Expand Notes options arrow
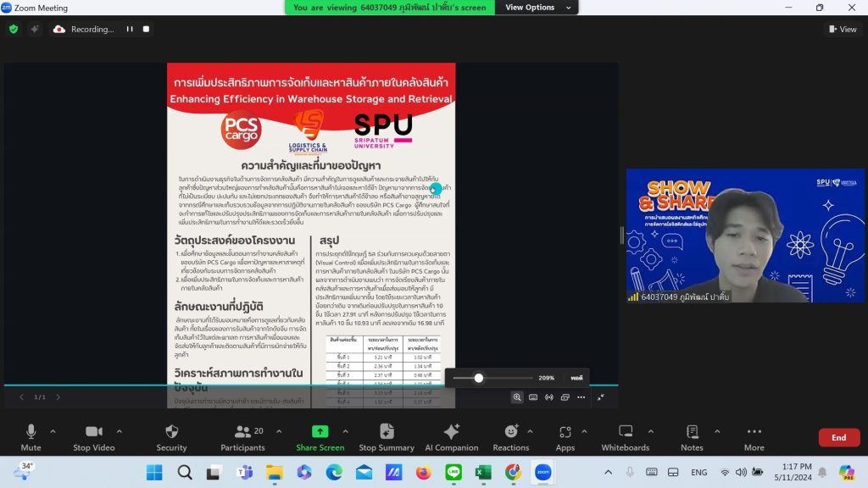 point(717,431)
